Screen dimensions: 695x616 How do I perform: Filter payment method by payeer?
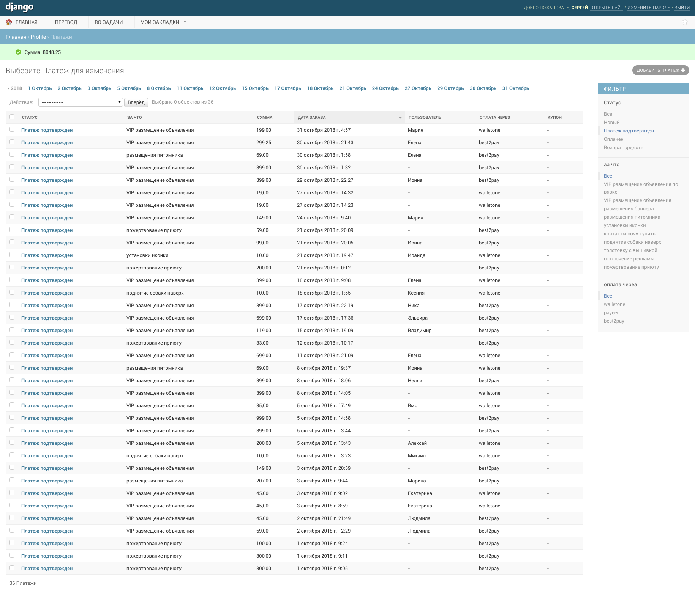click(x=611, y=313)
